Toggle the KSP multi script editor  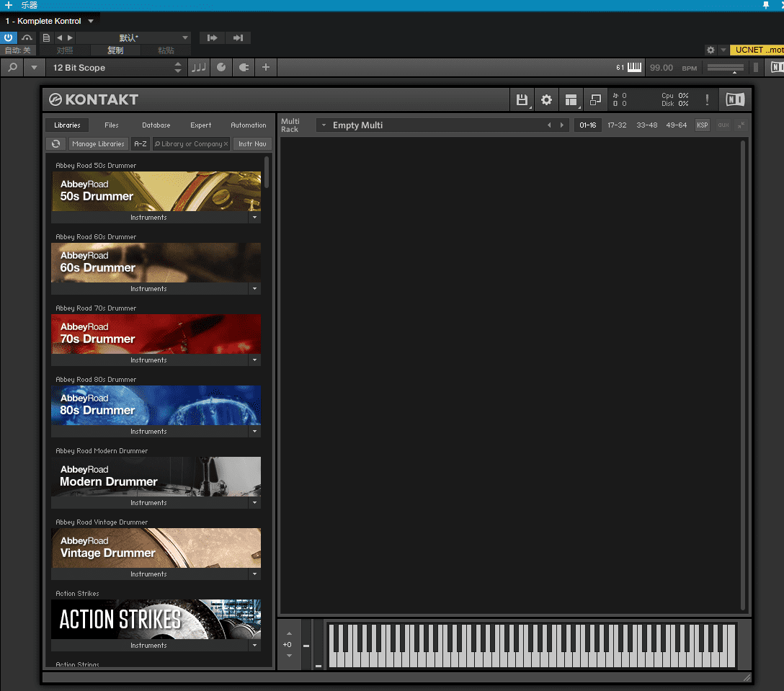pos(703,125)
